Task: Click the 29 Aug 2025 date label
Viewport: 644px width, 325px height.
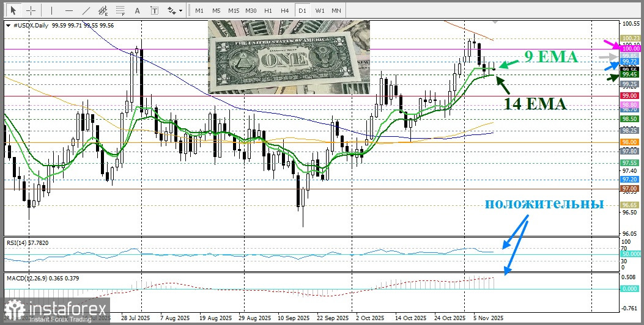Action: tap(254, 318)
